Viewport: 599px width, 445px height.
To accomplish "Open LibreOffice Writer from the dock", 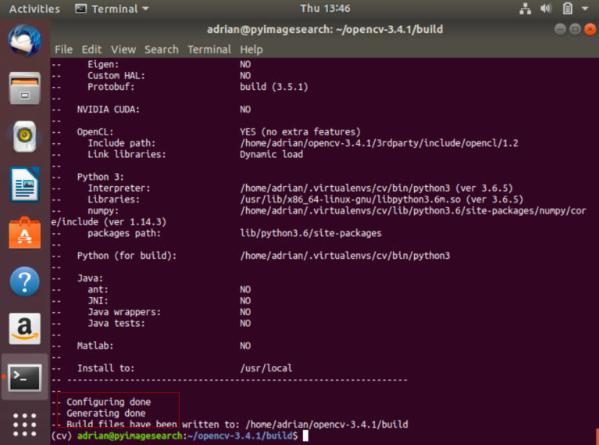I will coord(25,184).
